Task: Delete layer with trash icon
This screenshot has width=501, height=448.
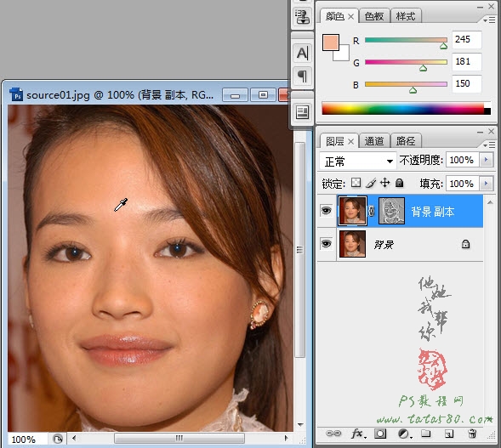Action: coord(472,434)
